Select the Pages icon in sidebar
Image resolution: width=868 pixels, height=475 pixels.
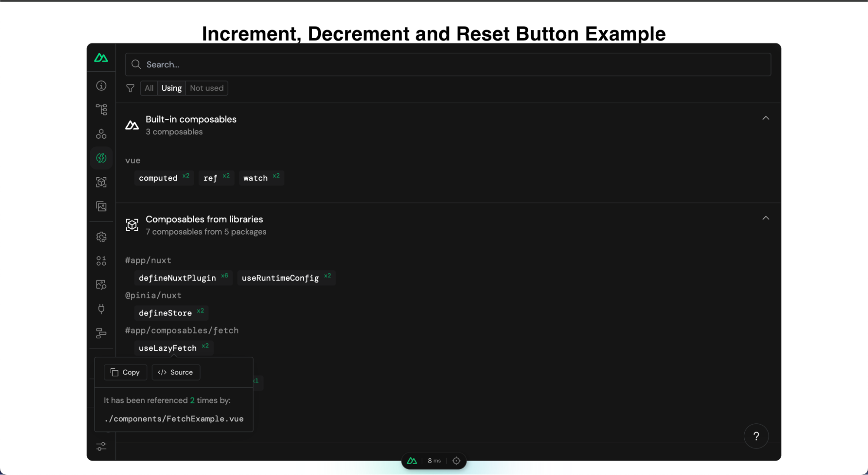tap(101, 110)
